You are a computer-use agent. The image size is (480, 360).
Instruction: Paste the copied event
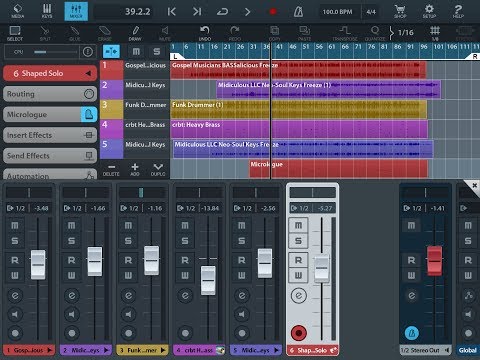304,33
